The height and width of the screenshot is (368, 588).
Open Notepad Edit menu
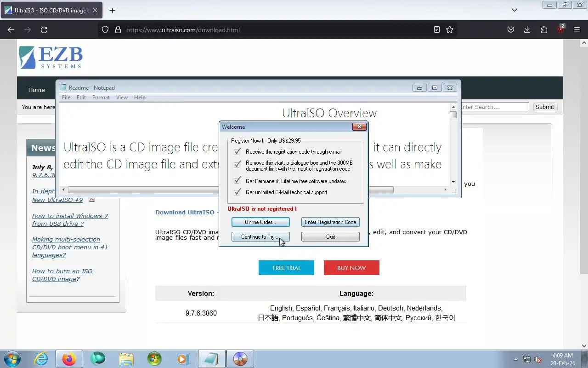click(81, 98)
